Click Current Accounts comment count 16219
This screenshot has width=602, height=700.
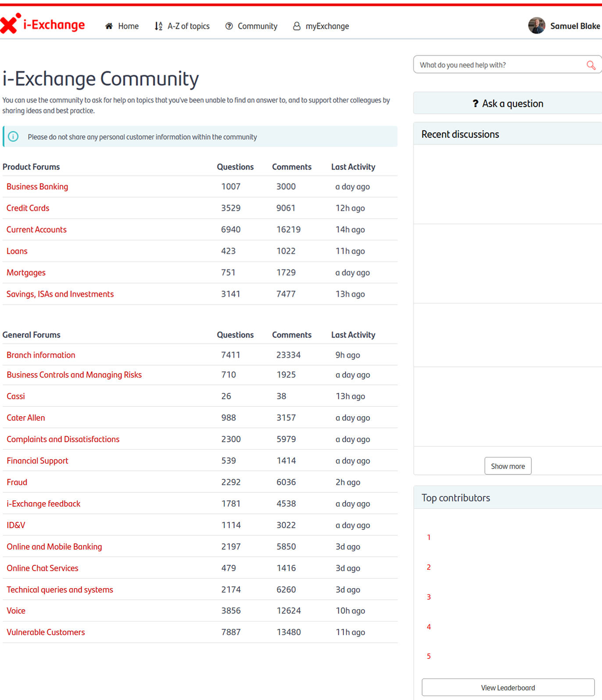pos(288,230)
